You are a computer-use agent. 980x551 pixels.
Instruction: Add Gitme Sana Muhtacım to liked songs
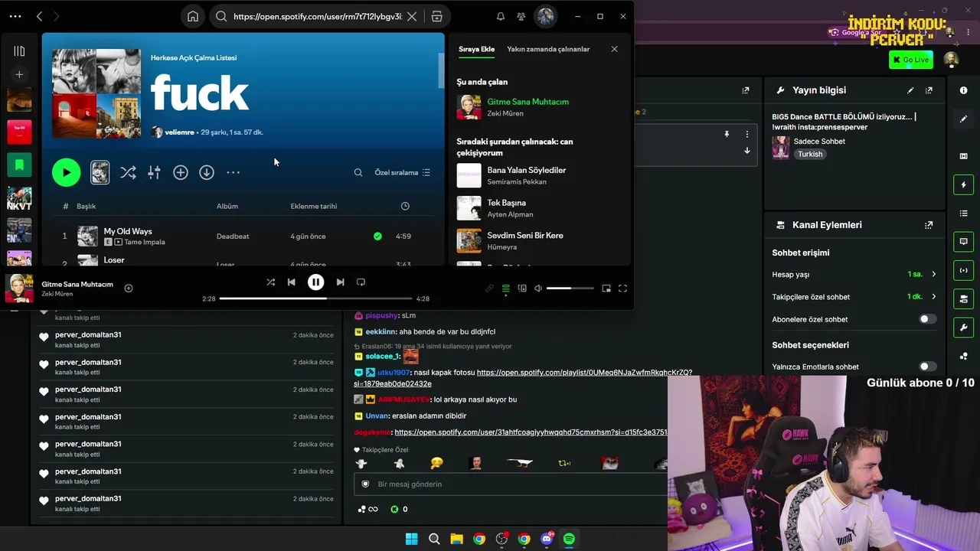(x=129, y=289)
